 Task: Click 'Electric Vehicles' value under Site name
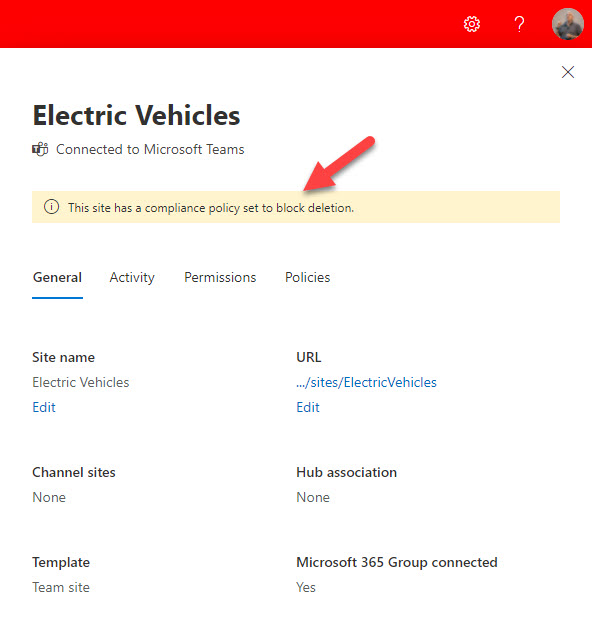pos(81,382)
